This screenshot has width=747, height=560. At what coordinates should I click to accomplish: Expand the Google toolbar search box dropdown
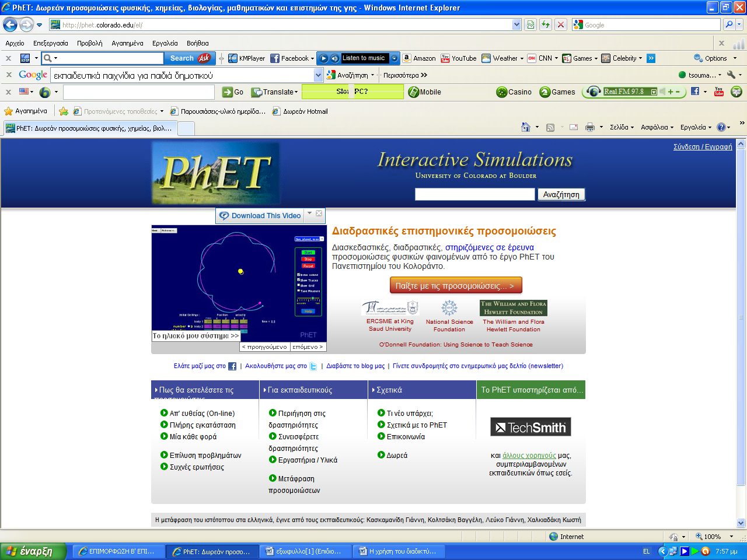pos(319,75)
